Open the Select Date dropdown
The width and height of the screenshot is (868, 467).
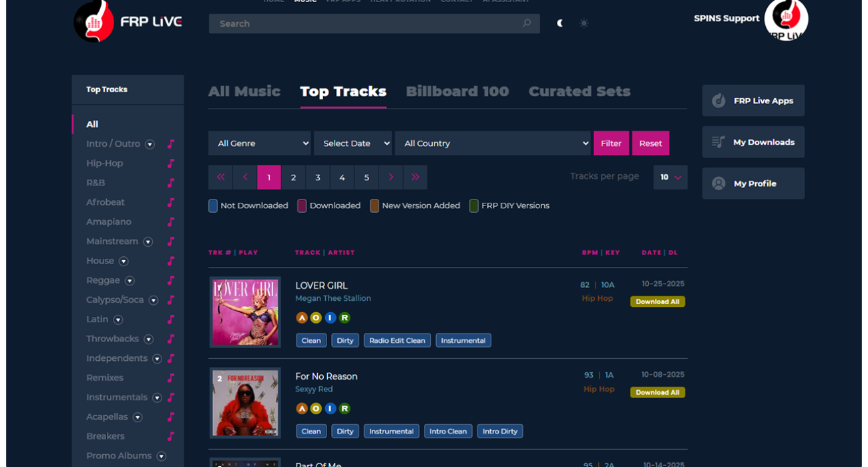click(x=353, y=143)
